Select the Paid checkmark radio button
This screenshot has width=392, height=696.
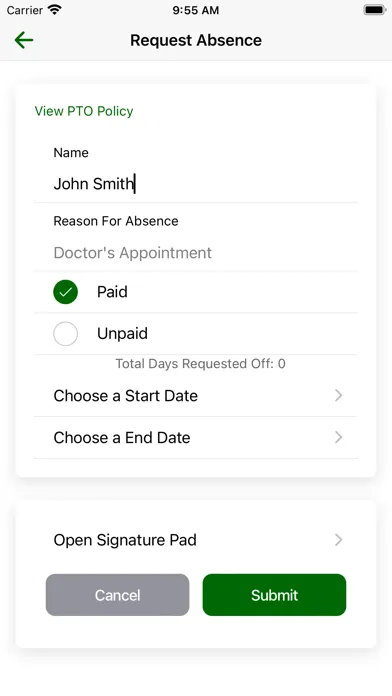66,292
